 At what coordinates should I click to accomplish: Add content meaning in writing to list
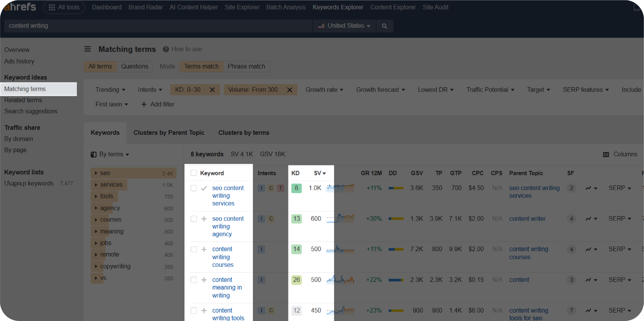(204, 280)
